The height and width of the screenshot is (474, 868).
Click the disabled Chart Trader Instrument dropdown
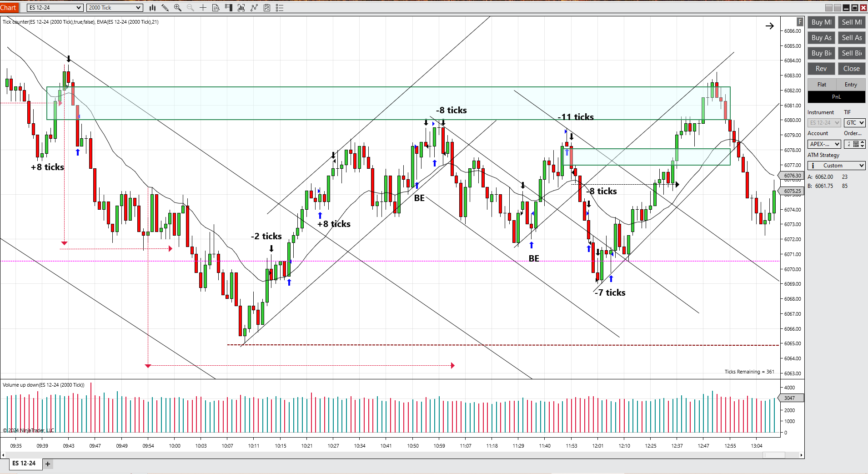click(x=824, y=123)
